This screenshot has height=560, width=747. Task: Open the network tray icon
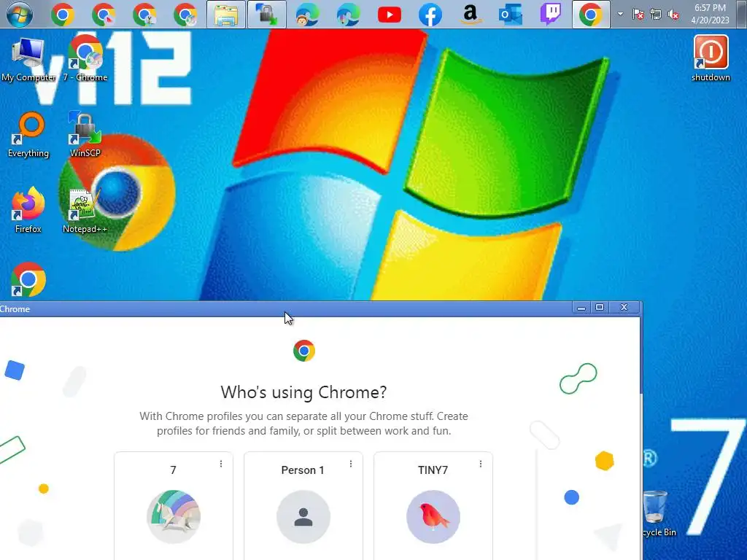coord(656,15)
